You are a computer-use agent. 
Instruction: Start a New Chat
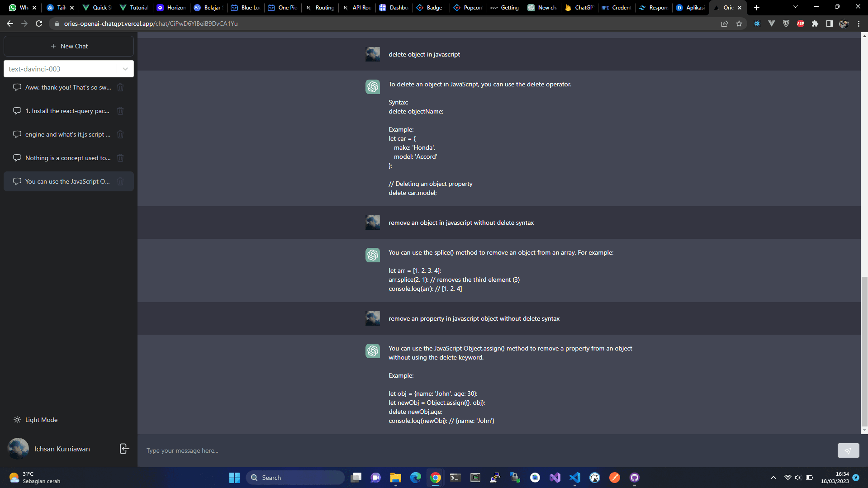[69, 46]
